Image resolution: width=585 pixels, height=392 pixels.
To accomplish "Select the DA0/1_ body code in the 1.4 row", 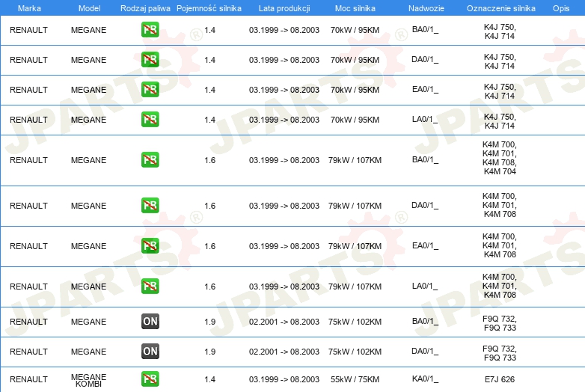I will [x=426, y=59].
